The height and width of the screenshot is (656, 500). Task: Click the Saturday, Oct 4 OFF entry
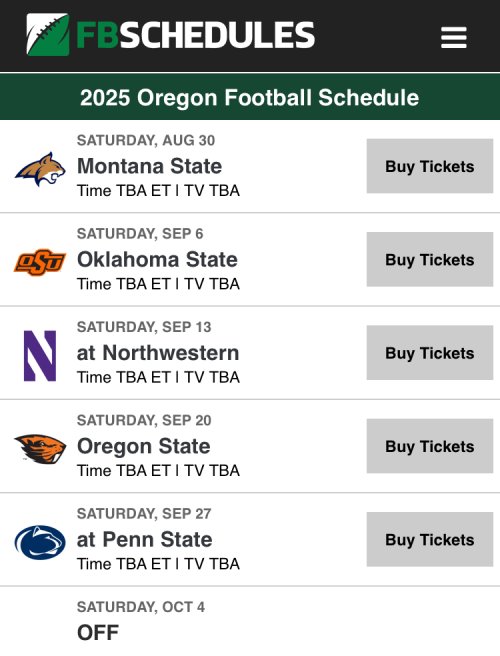tap(141, 621)
